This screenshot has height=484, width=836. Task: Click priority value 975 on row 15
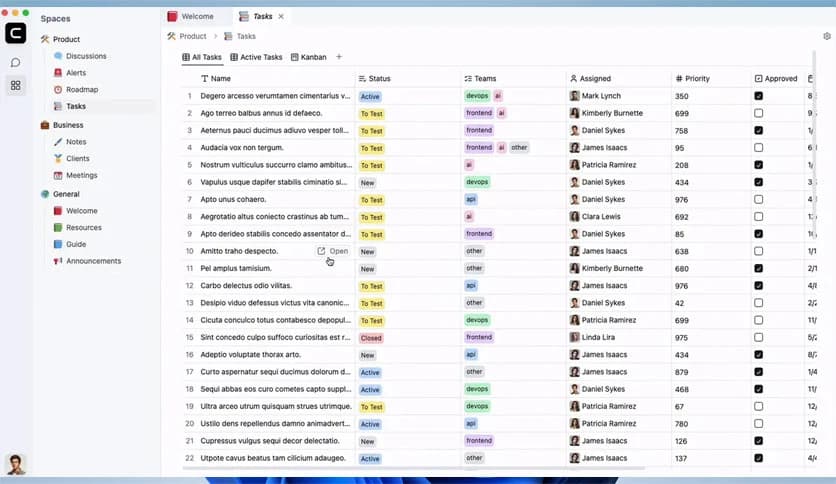pos(681,338)
